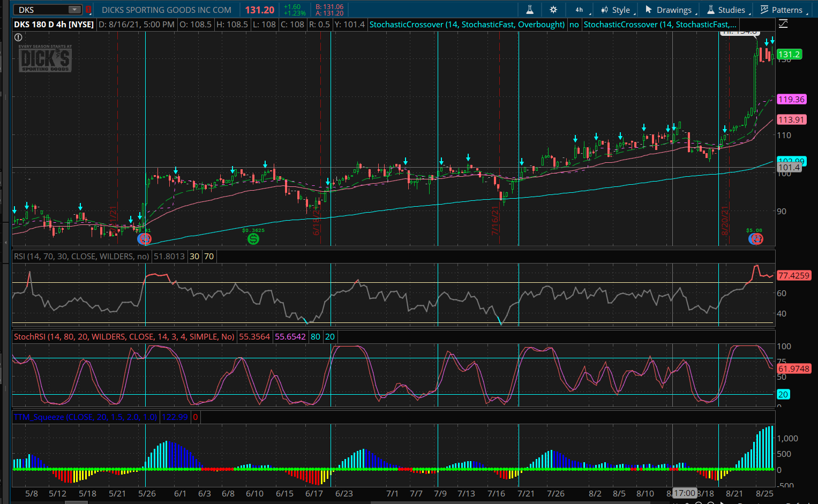Click the earnings event icon near 5/26
Screen dimensions: 818x504
(x=144, y=239)
